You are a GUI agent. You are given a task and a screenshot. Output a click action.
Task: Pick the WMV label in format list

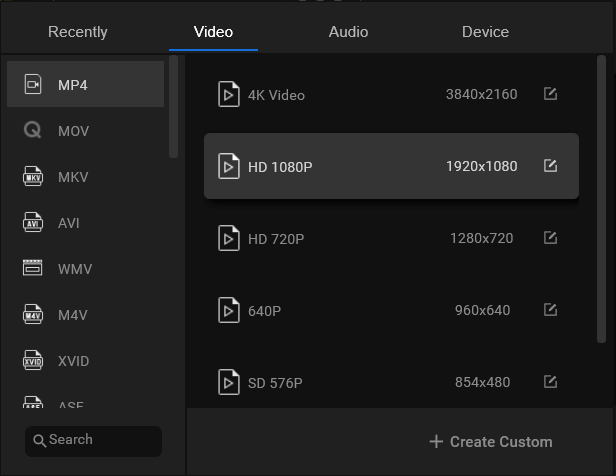coord(75,269)
